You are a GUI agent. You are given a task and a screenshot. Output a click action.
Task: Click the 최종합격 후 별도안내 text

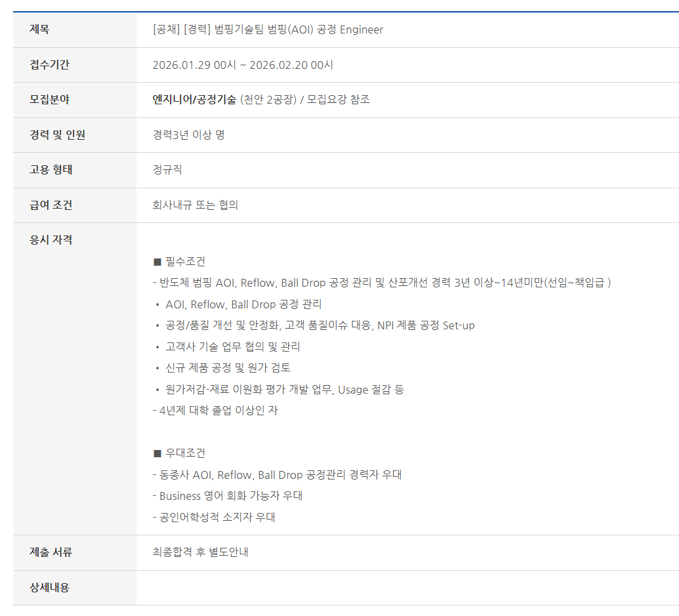click(200, 552)
